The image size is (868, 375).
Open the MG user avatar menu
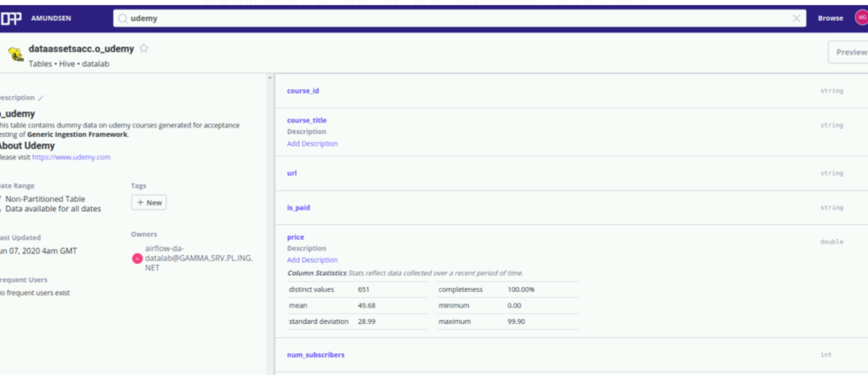tap(861, 18)
